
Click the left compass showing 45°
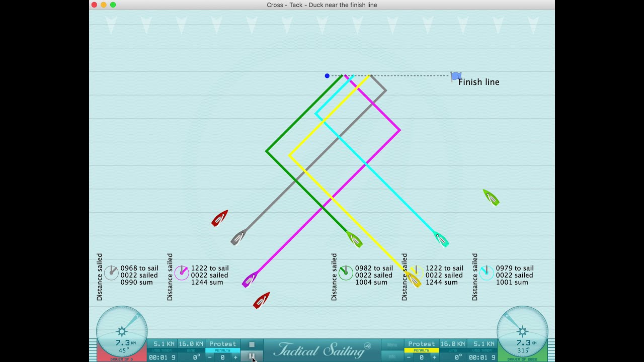point(122,332)
